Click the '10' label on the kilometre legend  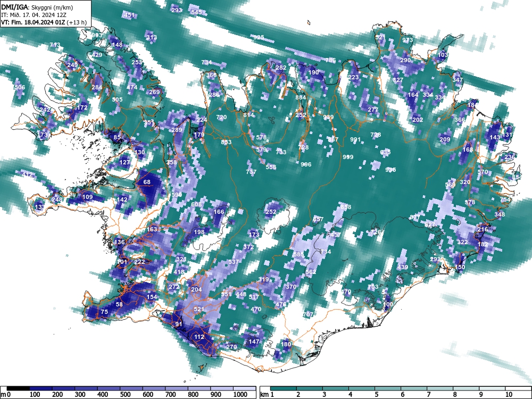click(509, 395)
